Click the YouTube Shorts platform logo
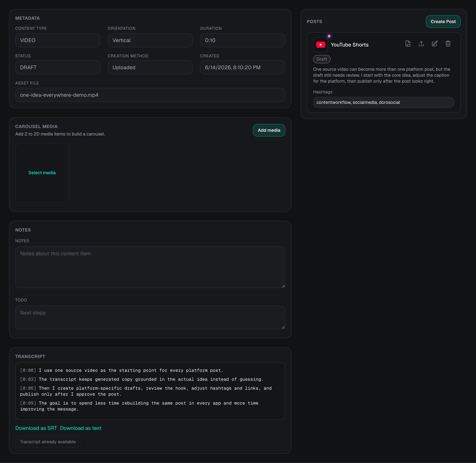476x463 pixels. pyautogui.click(x=321, y=45)
